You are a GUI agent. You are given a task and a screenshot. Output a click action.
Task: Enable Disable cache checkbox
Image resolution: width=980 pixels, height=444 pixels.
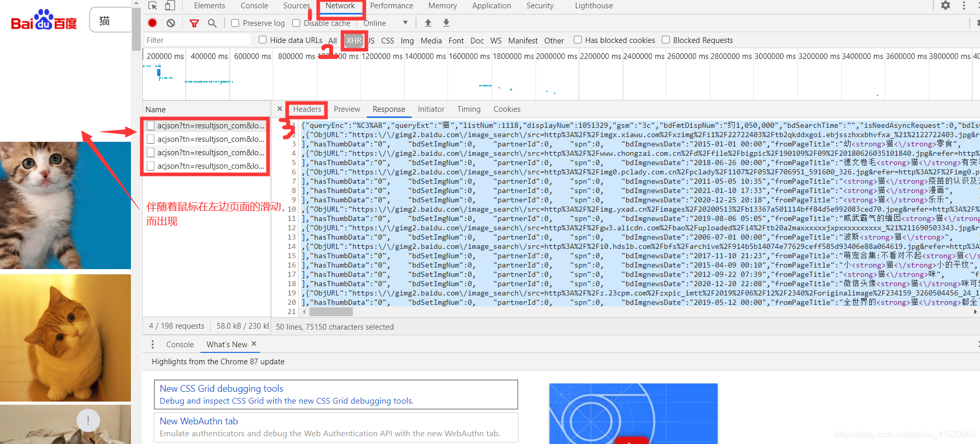click(x=296, y=23)
